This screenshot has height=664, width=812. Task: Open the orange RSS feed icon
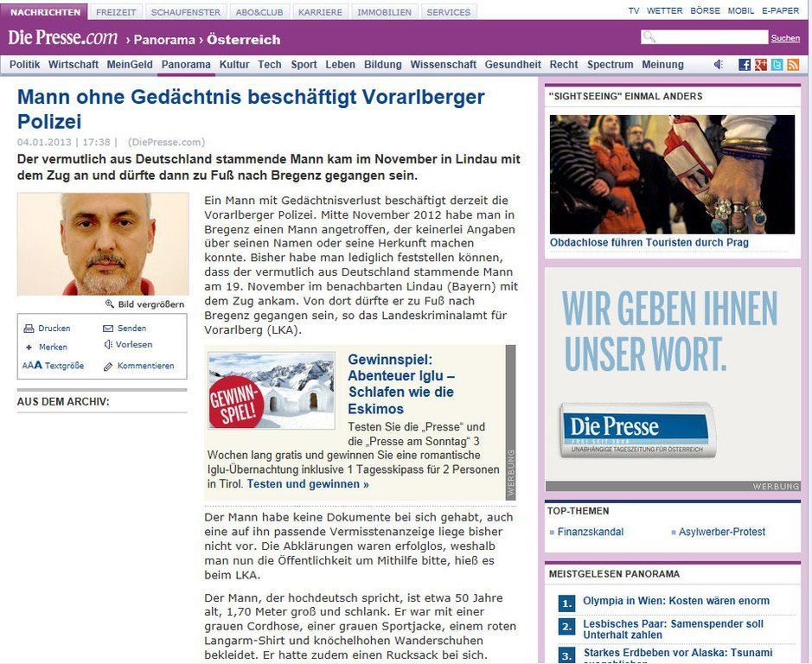click(x=793, y=65)
